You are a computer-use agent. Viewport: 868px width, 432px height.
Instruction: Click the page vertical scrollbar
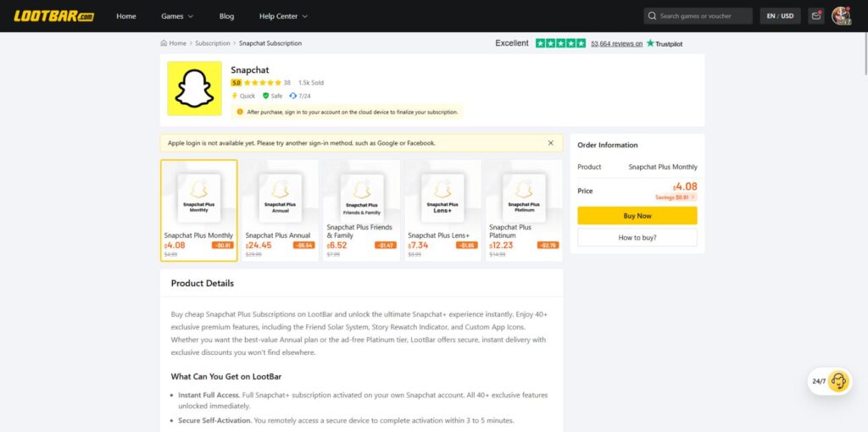click(865, 55)
